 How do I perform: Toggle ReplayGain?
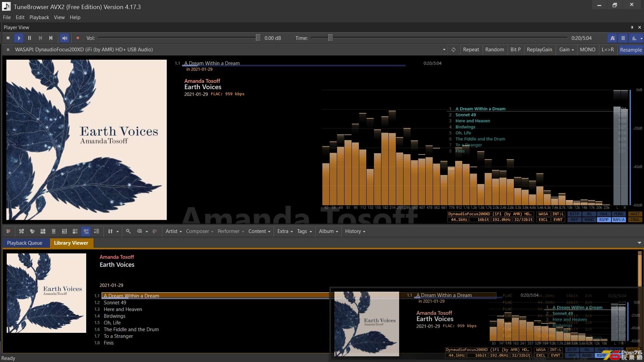pos(539,50)
